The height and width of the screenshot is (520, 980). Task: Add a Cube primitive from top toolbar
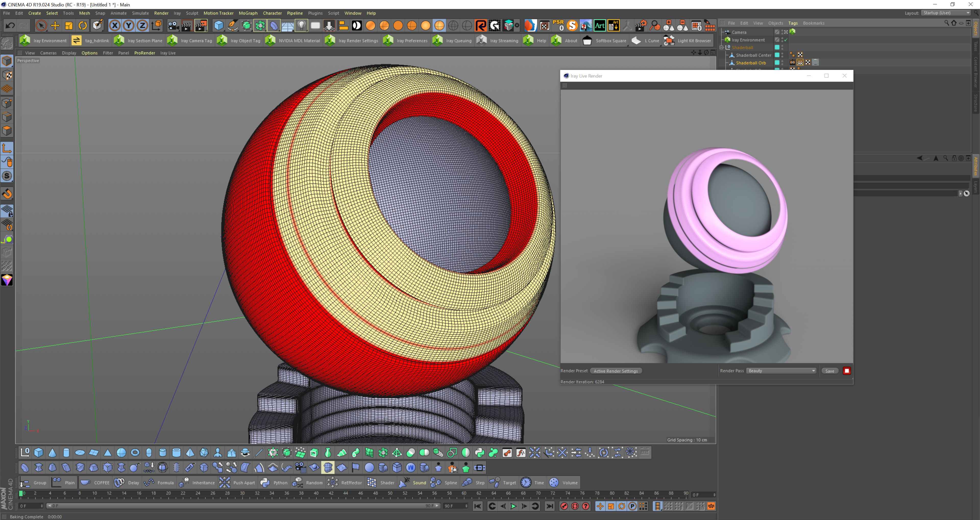tap(218, 26)
